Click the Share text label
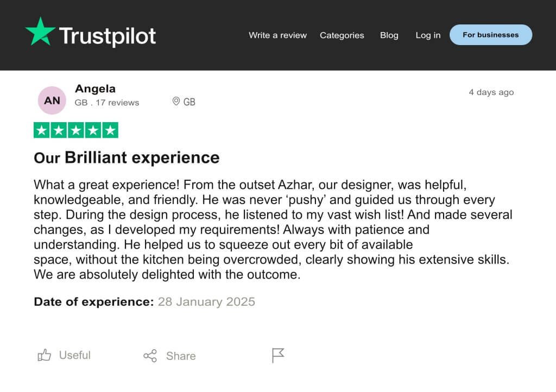The height and width of the screenshot is (392, 556). (x=181, y=356)
